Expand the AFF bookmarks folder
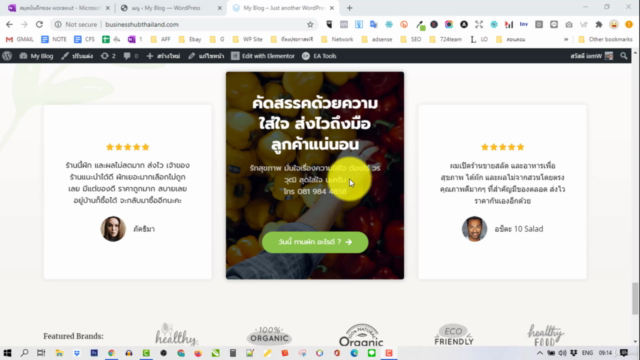 tap(160, 39)
